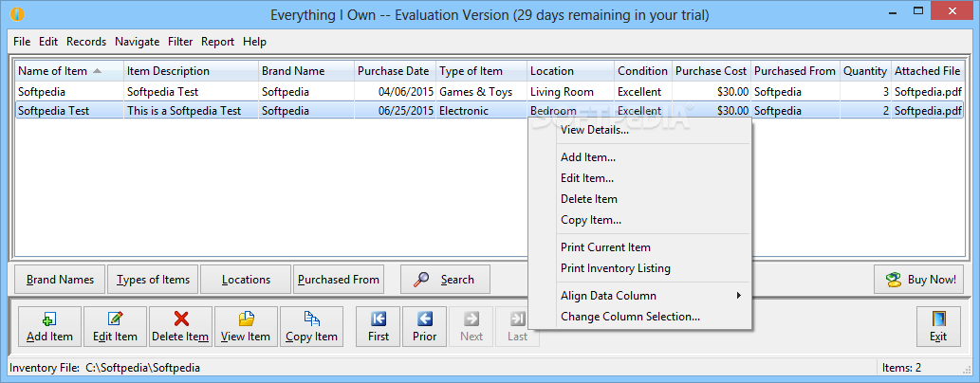
Task: Click the Copy Item toolbar button
Action: [x=311, y=326]
